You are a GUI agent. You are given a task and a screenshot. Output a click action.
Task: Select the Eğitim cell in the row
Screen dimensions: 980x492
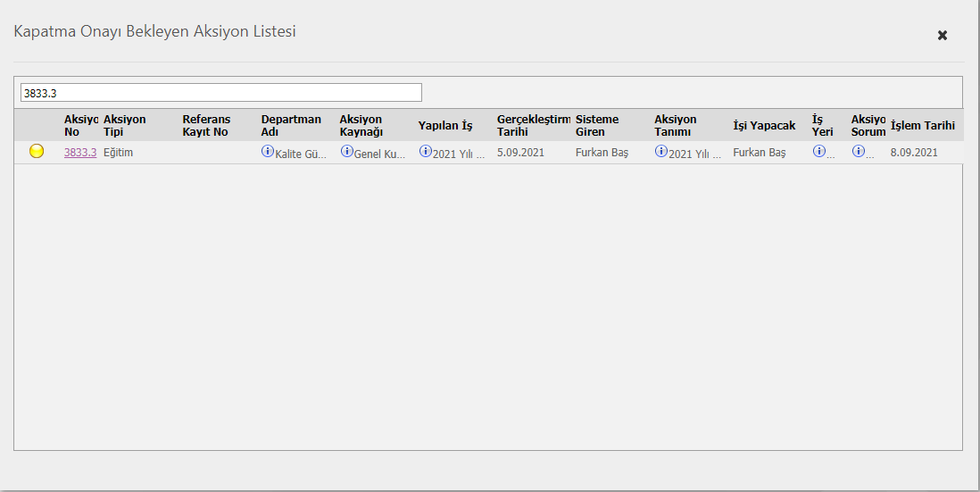119,153
